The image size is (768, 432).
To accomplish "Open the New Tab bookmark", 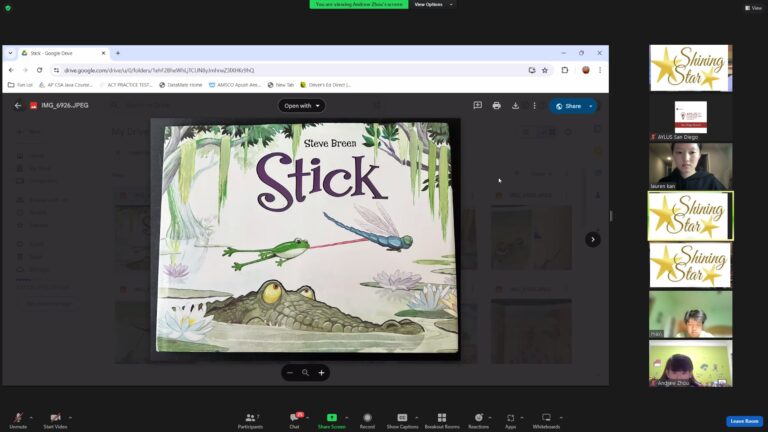I will pos(281,85).
